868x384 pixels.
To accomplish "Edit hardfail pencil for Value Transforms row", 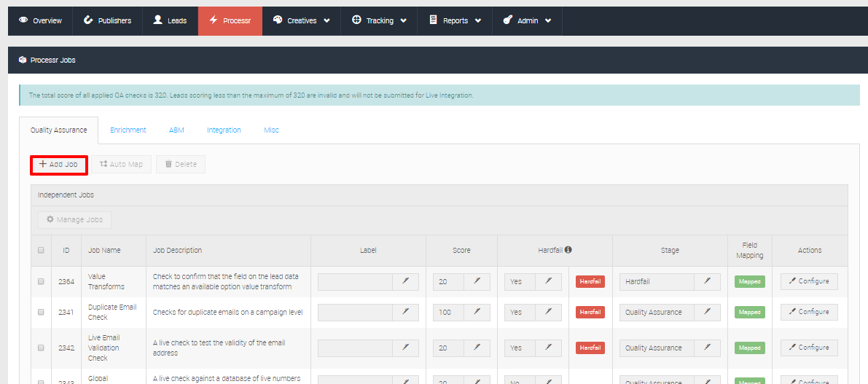I will click(549, 281).
